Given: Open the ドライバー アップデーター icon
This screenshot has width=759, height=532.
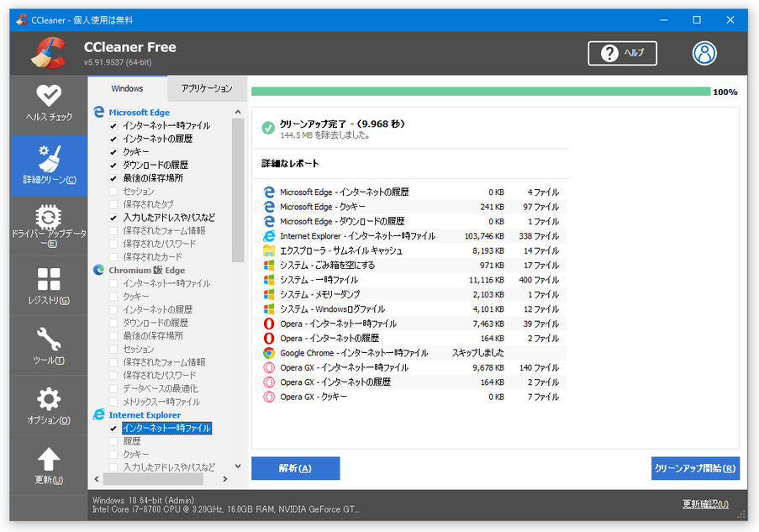Looking at the screenshot, I should pyautogui.click(x=49, y=217).
